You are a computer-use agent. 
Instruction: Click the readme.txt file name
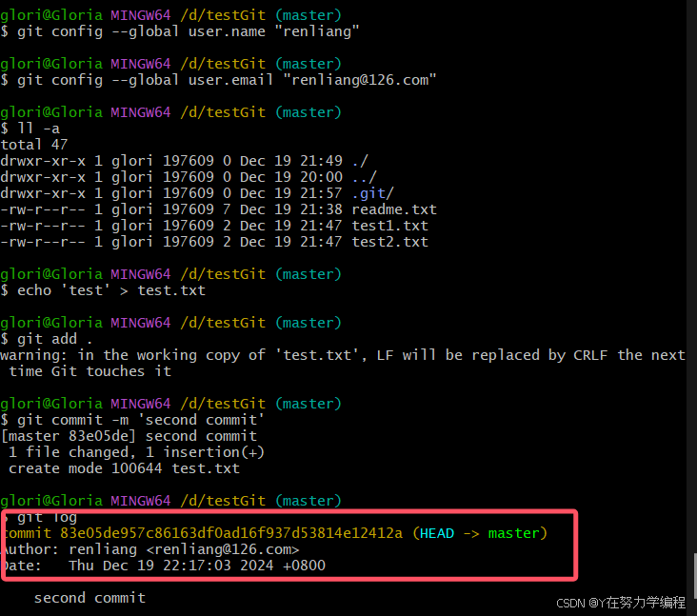(x=394, y=209)
